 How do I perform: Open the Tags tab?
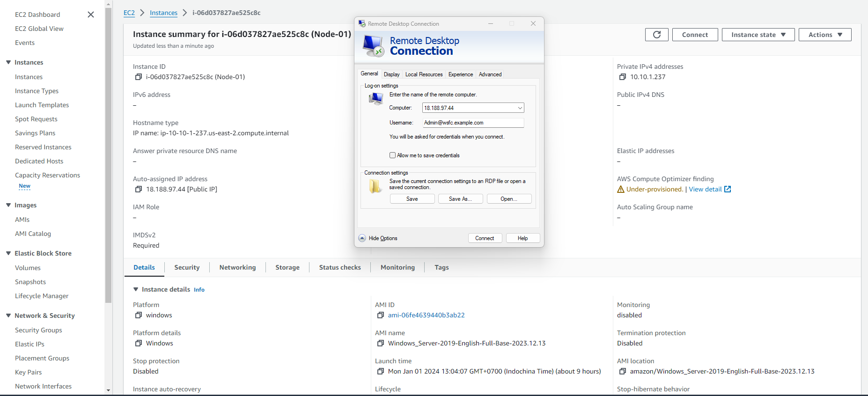[441, 267]
